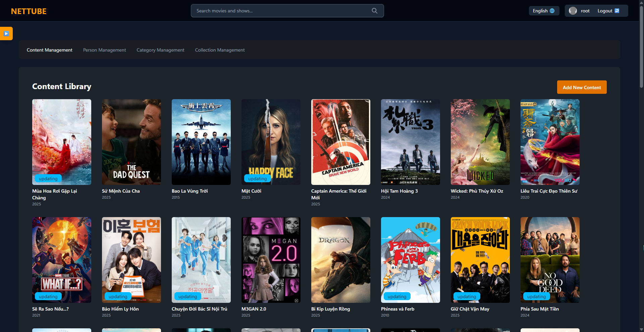644x332 pixels.
Task: Click the title Phineas và Ferb
Action: pos(397,309)
